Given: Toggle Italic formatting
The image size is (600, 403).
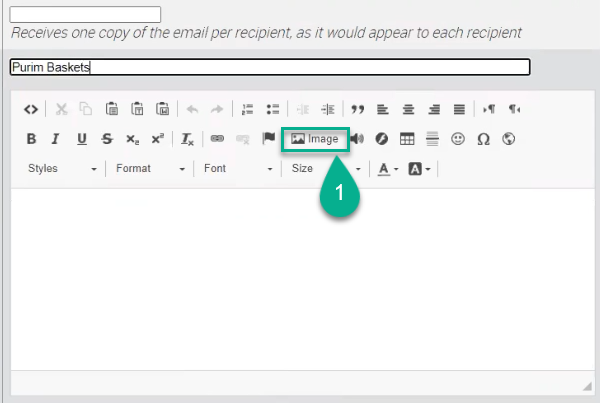Looking at the screenshot, I should coord(56,139).
